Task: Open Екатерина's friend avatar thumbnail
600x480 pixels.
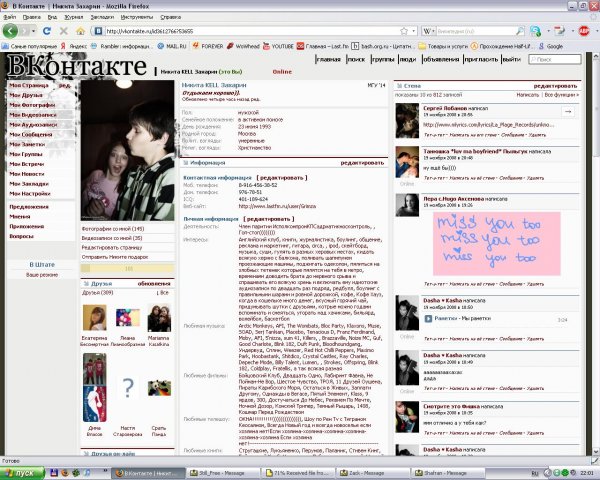Action: coord(94,318)
